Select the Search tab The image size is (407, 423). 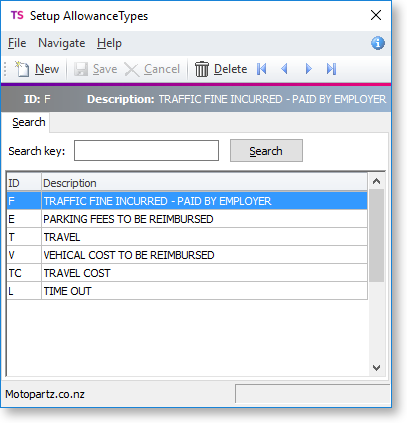(x=29, y=122)
